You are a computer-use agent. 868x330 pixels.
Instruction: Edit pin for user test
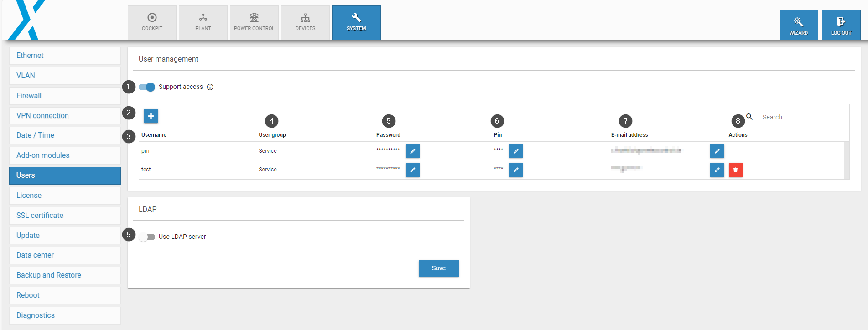click(x=515, y=170)
